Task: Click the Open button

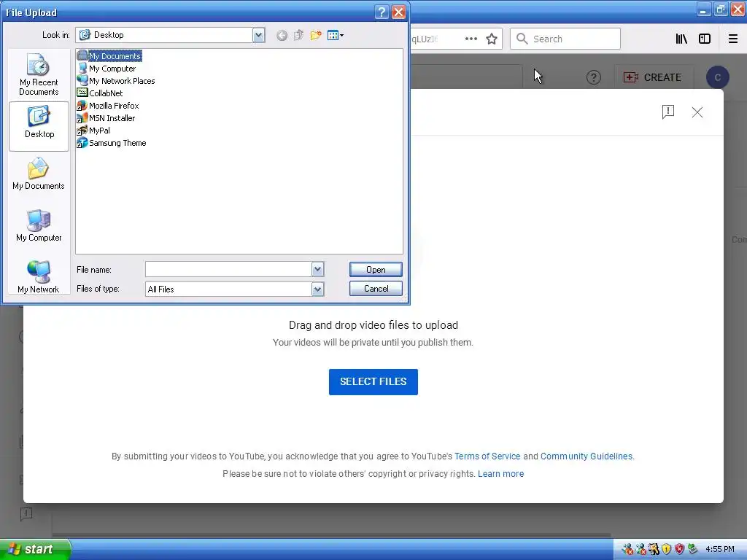Action: point(376,270)
